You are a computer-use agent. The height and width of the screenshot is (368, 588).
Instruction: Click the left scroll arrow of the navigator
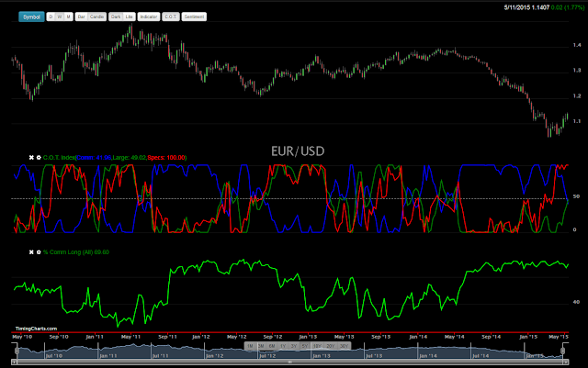coord(15,362)
